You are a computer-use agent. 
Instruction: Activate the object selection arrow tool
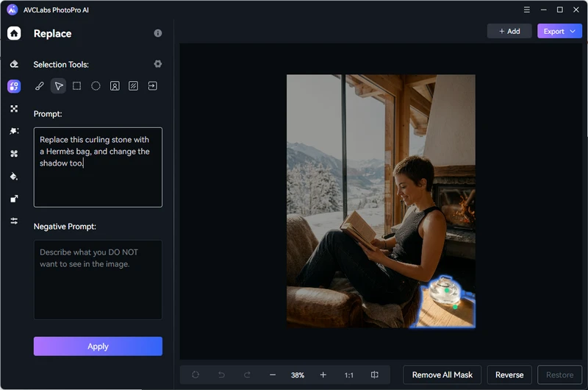[x=59, y=86]
